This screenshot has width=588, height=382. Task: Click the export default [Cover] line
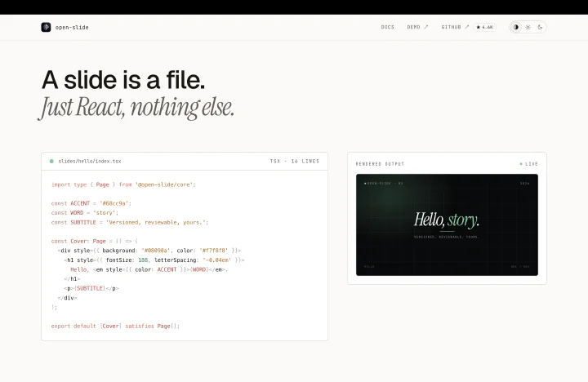(x=115, y=326)
